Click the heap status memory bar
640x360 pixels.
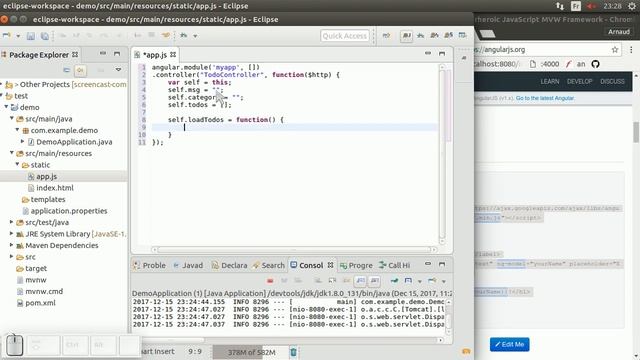[251, 352]
